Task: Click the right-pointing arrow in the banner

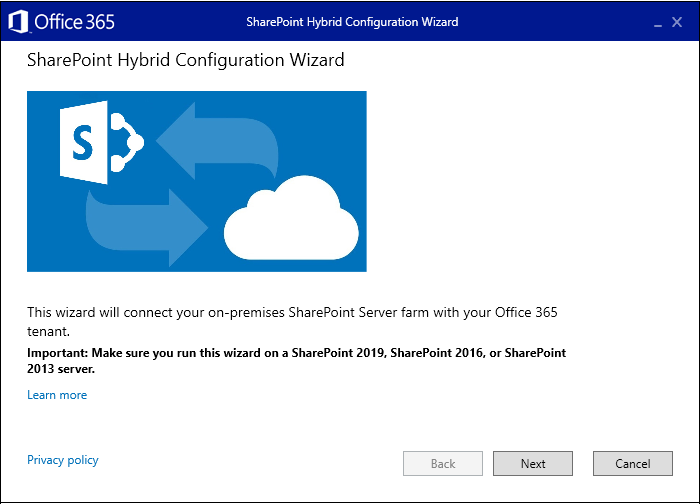Action: 146,228
